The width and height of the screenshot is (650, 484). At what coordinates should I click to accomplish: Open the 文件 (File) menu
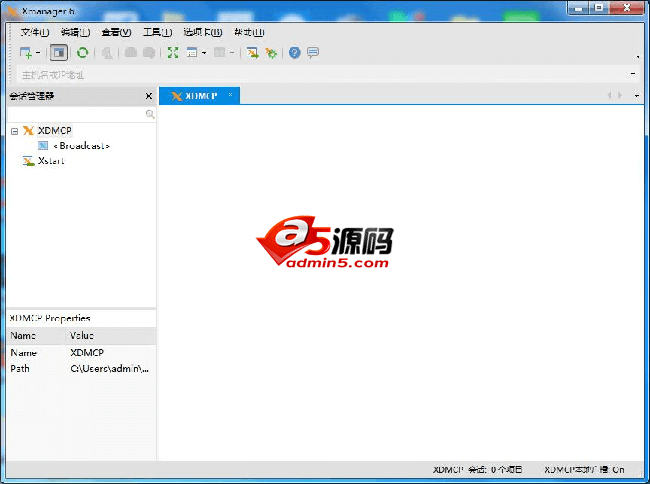pyautogui.click(x=35, y=32)
